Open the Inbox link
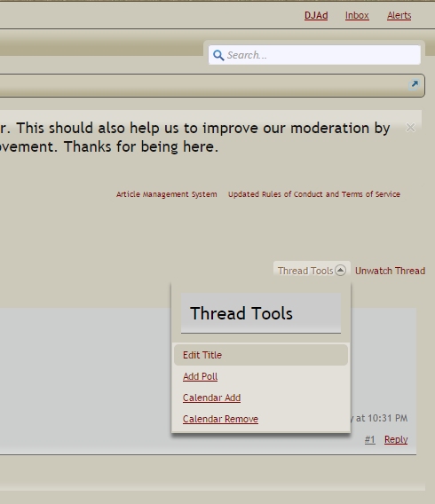This screenshot has width=435, height=504. point(357,15)
